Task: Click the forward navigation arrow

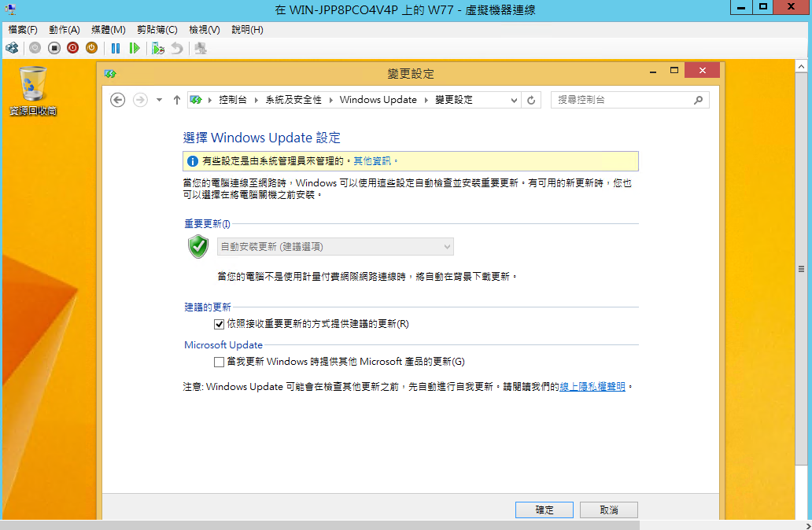Action: click(x=140, y=100)
